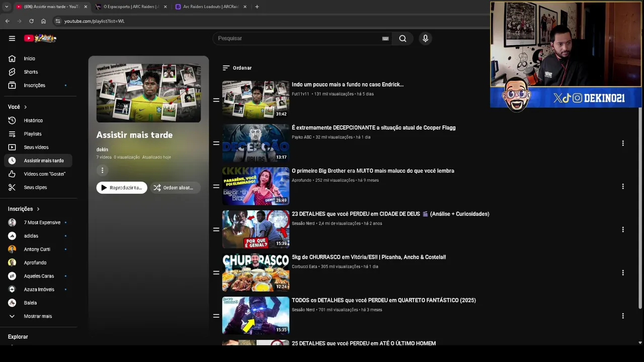The width and height of the screenshot is (644, 362).
Task: Switch to the Arc Raiders Loadouts tab
Action: pyautogui.click(x=211, y=7)
